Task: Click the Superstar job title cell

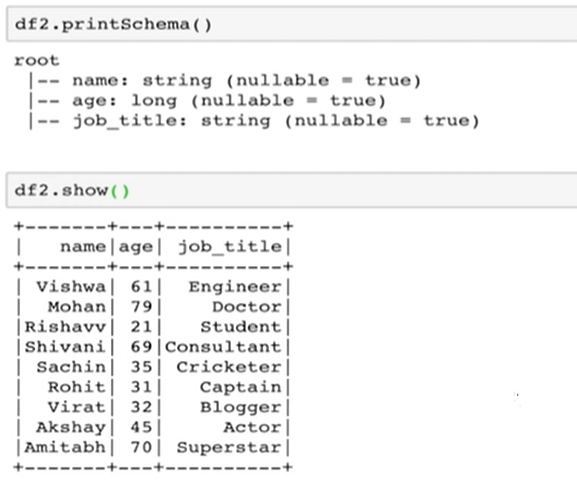Action: [x=229, y=447]
